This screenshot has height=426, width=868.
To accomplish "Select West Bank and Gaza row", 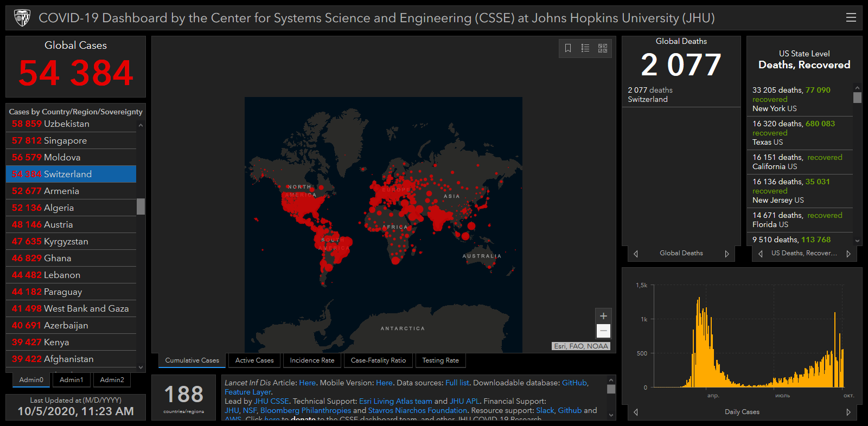I will pos(71,308).
